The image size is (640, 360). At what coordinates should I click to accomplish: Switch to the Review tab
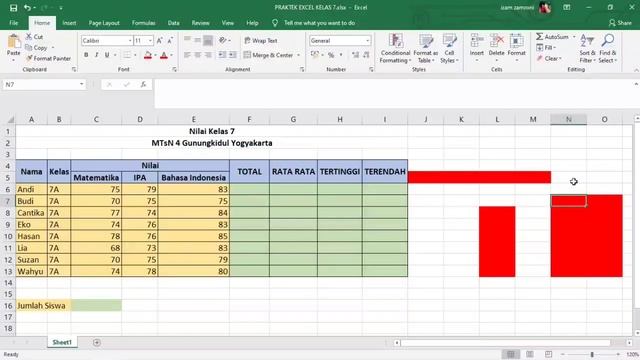click(x=200, y=23)
